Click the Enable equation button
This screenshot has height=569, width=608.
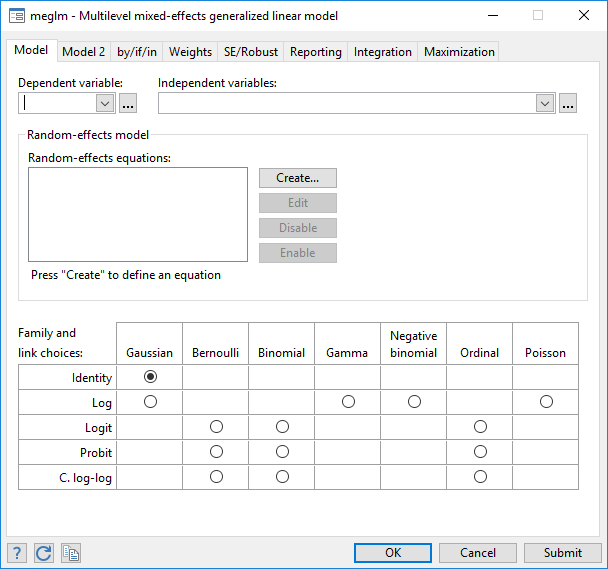point(298,253)
